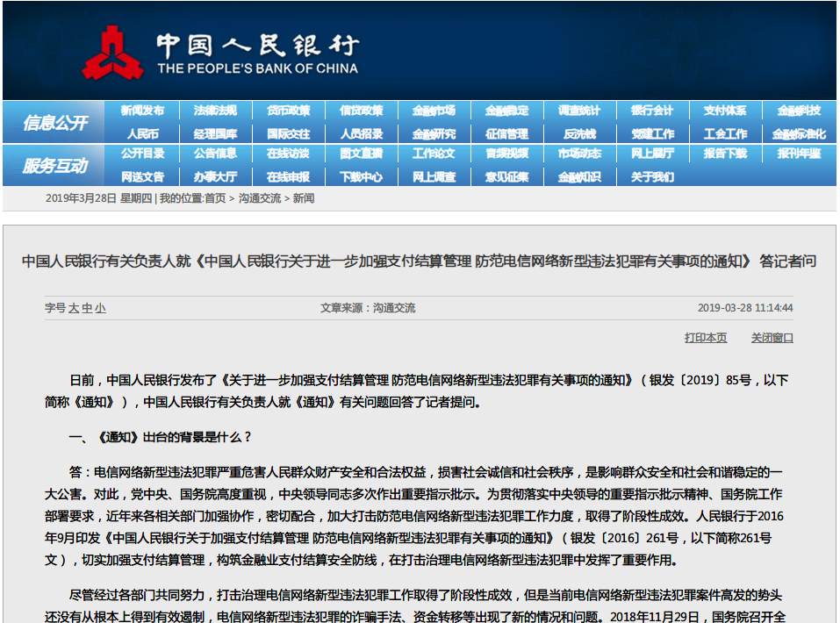Open the 反洗钱 navigation item
This screenshot has height=623, width=840.
579,134
